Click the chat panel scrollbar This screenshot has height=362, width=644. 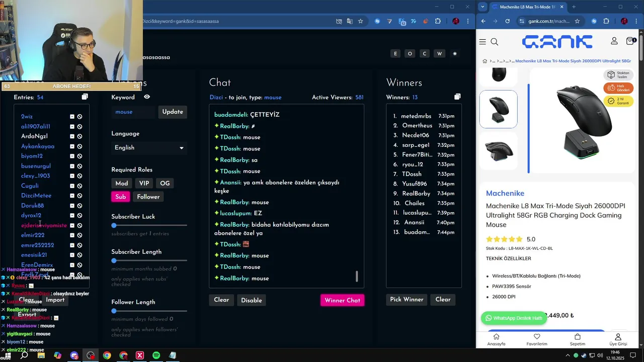(x=357, y=276)
